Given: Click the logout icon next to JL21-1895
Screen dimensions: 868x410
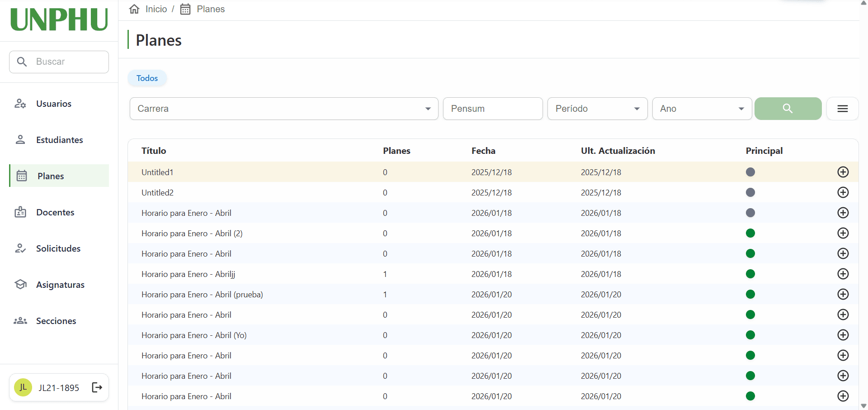Looking at the screenshot, I should tap(97, 387).
